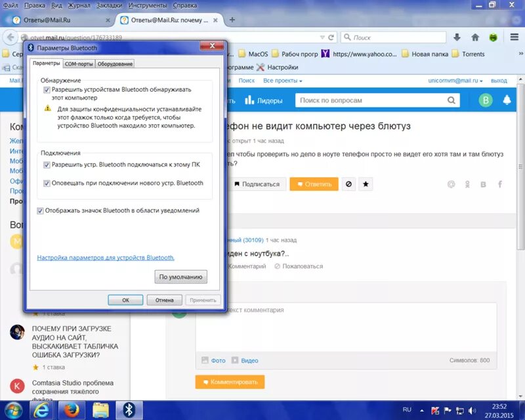Screen dimensions: 525x420
Task: Click into the comment text area
Action: click(x=346, y=327)
